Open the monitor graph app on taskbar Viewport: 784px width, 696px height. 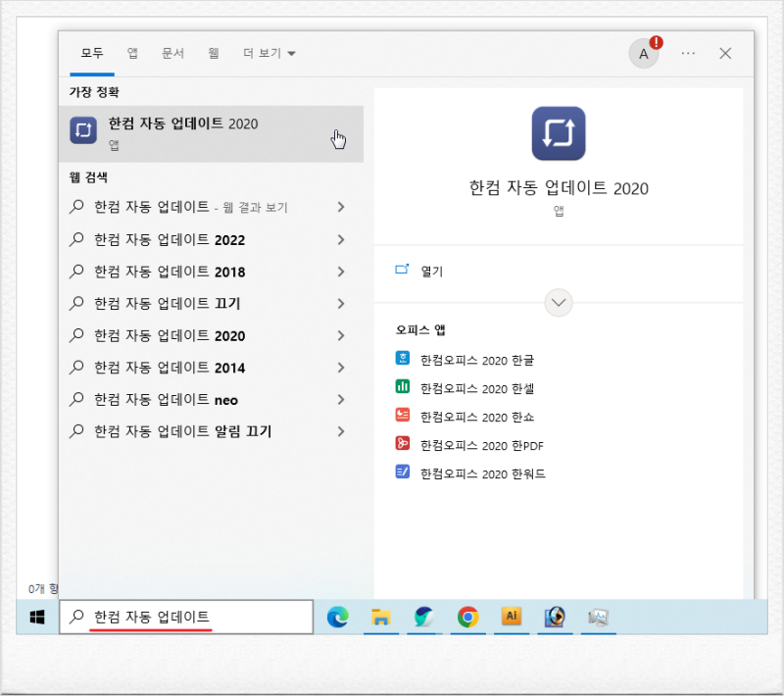(598, 617)
